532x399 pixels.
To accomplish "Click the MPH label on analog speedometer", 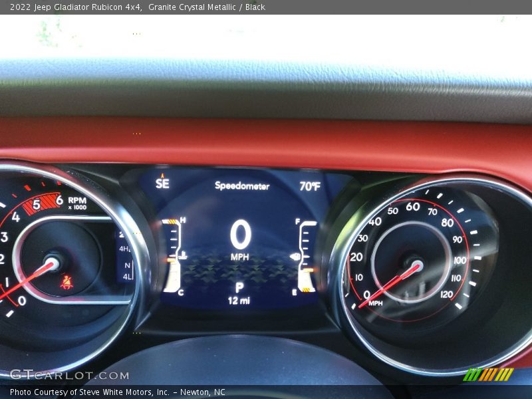I will 375,303.
